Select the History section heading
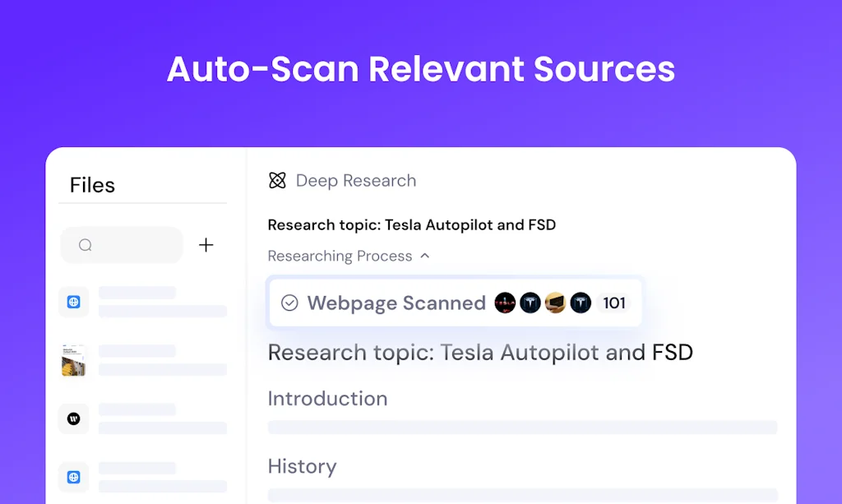This screenshot has width=842, height=504. click(302, 466)
